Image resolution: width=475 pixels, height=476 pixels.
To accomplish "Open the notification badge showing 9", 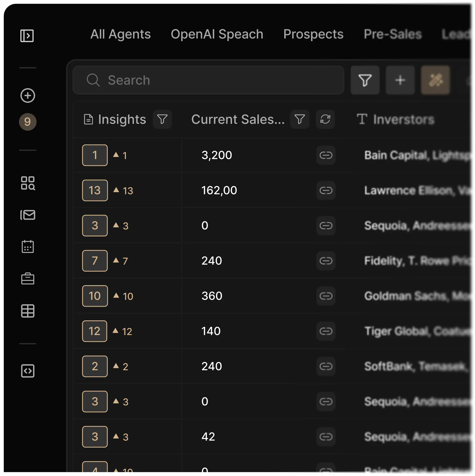I will (x=28, y=122).
